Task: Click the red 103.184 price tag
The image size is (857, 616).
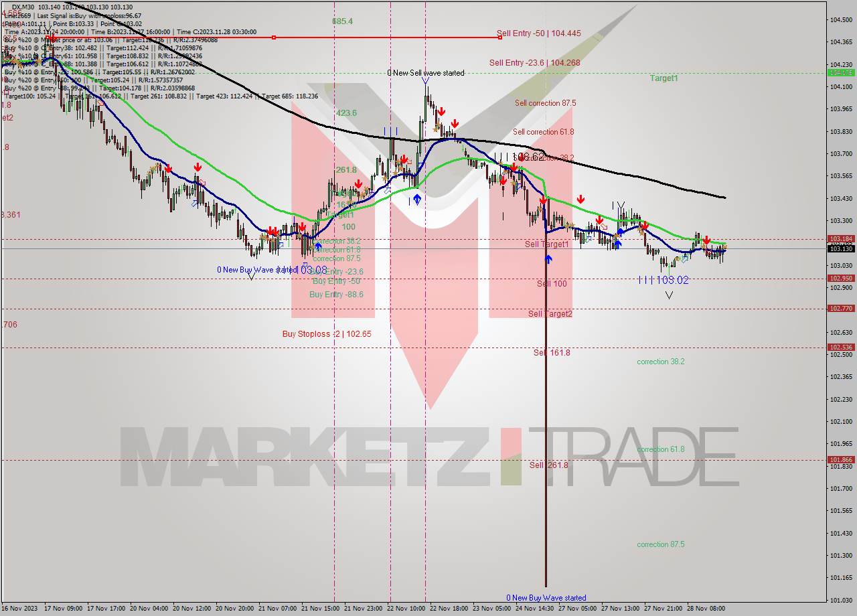Action: click(x=841, y=238)
